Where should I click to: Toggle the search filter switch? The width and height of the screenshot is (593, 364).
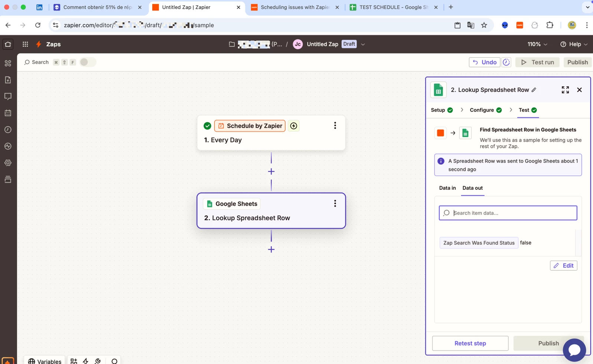click(88, 62)
